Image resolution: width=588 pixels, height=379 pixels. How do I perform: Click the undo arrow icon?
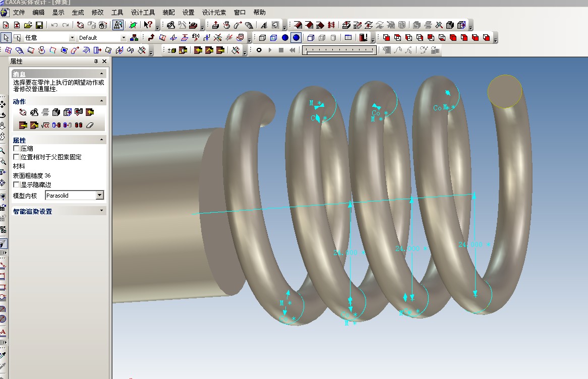54,25
